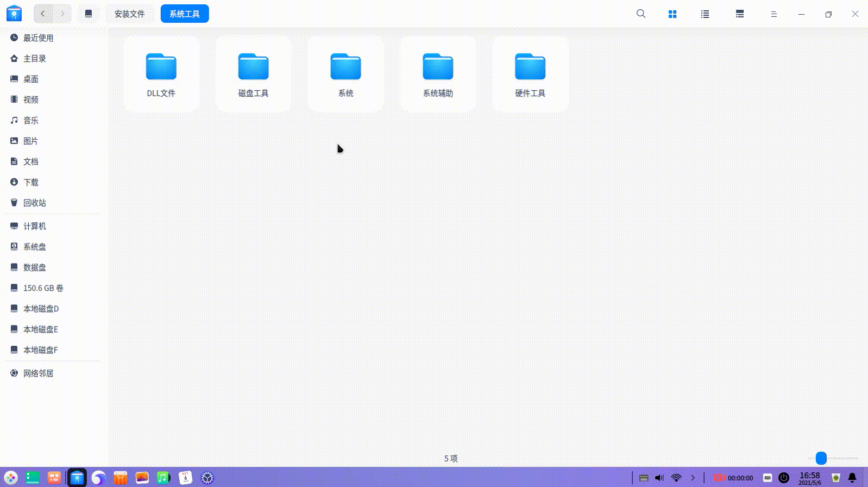
Task: Click the orange grid app in taskbar
Action: click(x=54, y=478)
